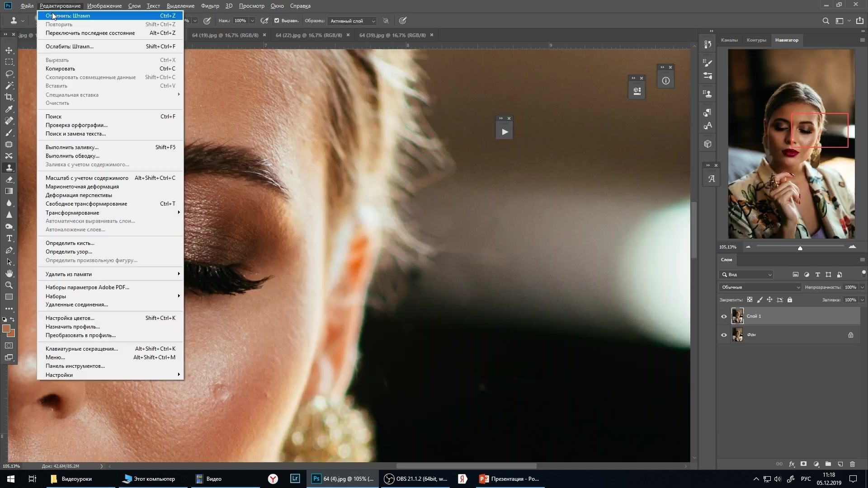Click the delete layer trash icon

point(853,464)
